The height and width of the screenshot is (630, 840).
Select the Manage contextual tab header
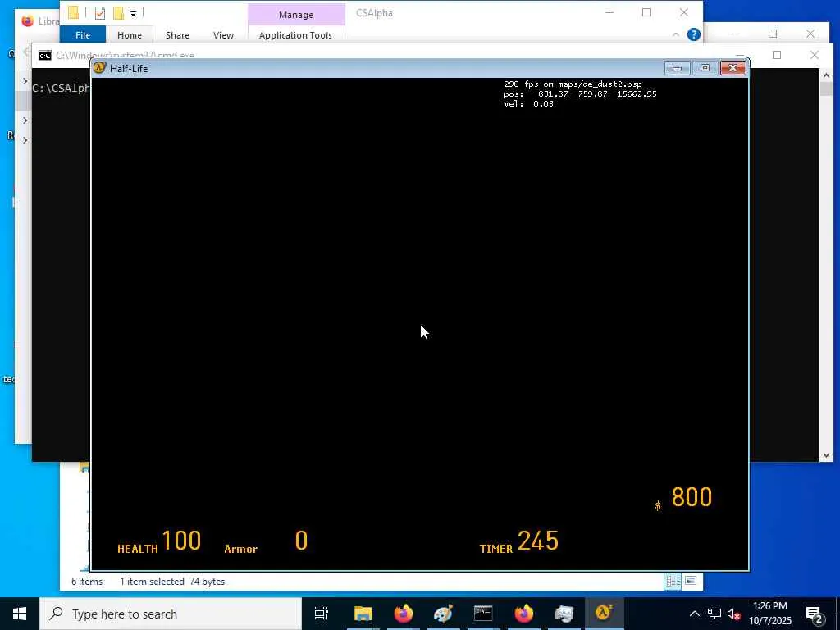pos(295,15)
